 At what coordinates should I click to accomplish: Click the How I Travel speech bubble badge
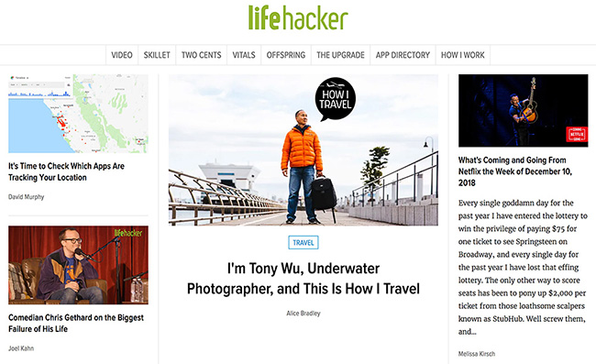pyautogui.click(x=336, y=99)
